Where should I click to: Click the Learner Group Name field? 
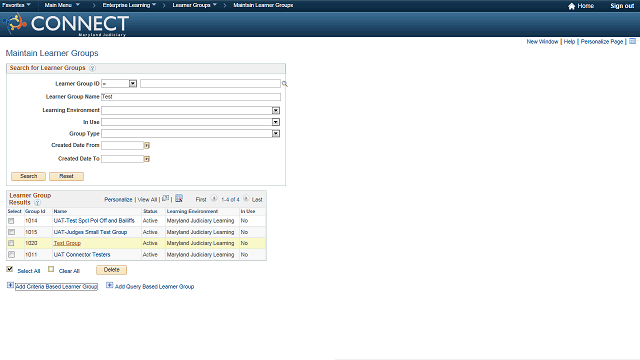191,97
